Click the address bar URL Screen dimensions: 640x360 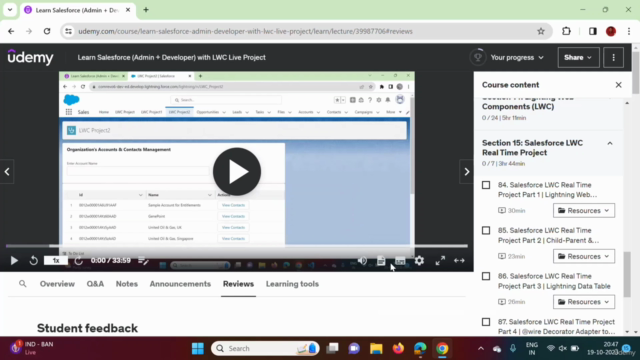point(245,31)
